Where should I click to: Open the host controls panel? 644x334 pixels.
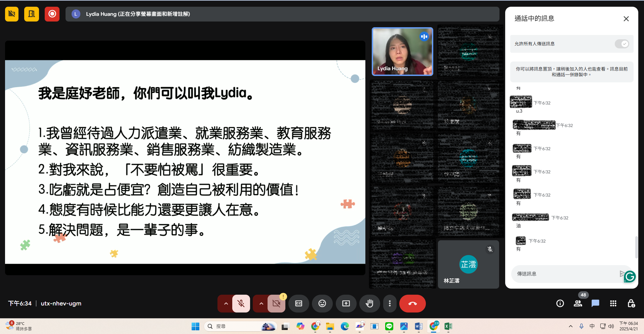coord(631,303)
